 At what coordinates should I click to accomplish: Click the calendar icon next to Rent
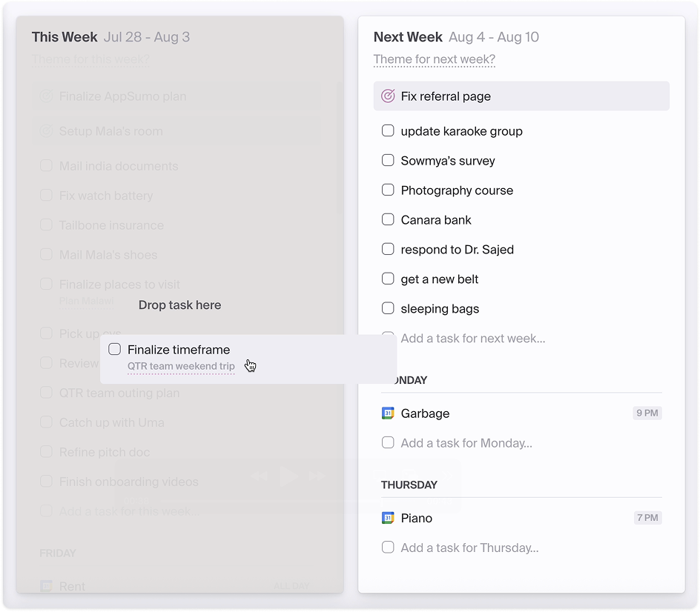46,586
